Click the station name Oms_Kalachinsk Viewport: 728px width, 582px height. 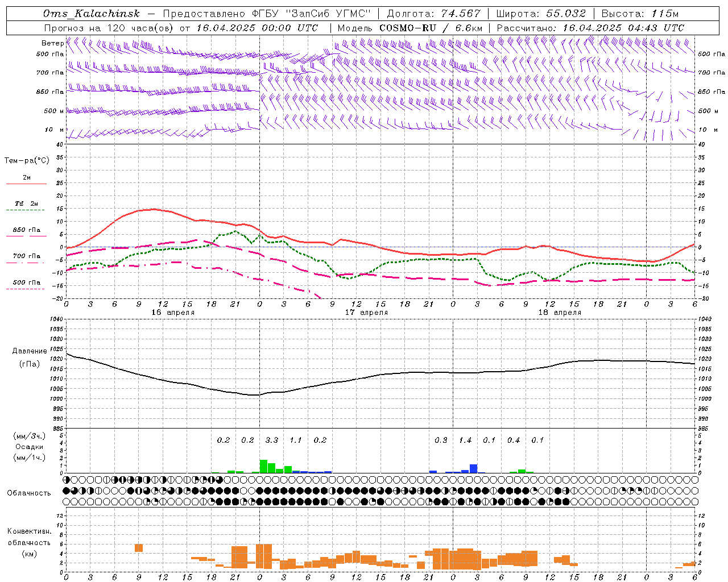tap(92, 14)
